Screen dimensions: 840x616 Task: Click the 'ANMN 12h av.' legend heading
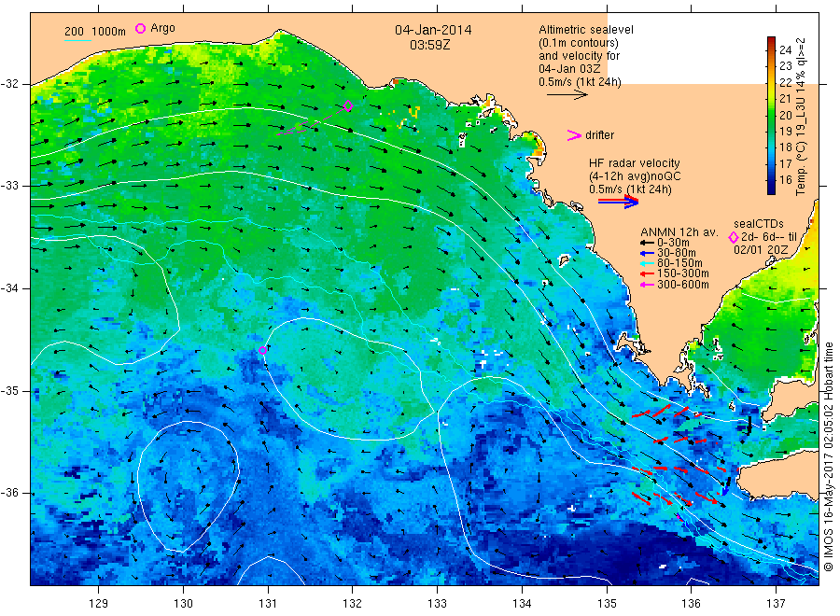(679, 232)
